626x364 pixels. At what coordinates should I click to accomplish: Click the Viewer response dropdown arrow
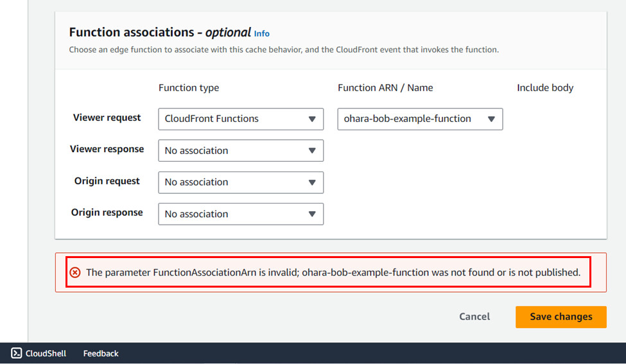pos(312,151)
